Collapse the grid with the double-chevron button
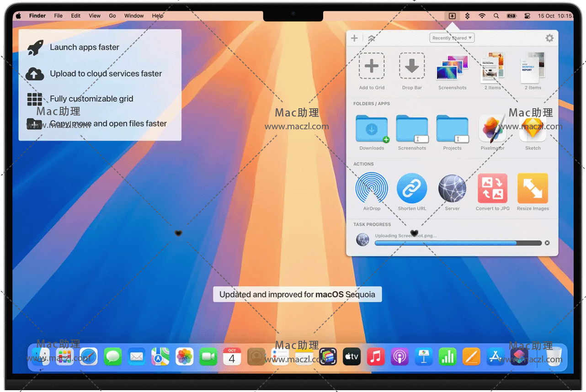The height and width of the screenshot is (392, 586). point(372,38)
